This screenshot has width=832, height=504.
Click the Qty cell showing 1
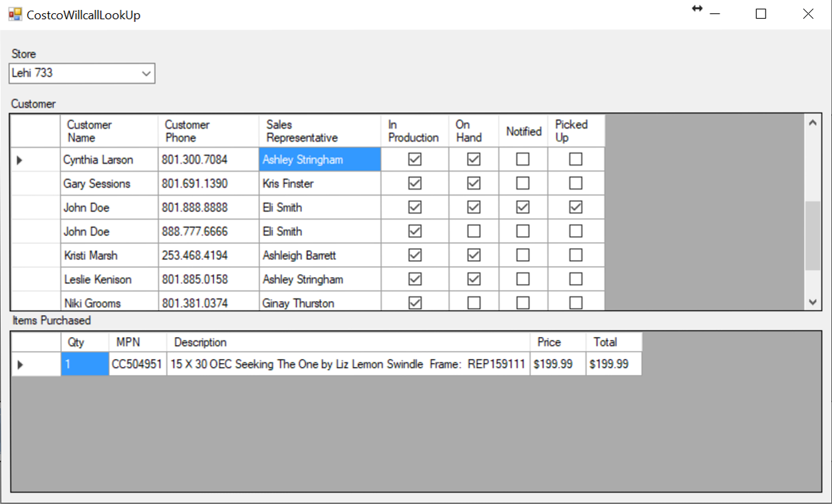[x=84, y=364]
